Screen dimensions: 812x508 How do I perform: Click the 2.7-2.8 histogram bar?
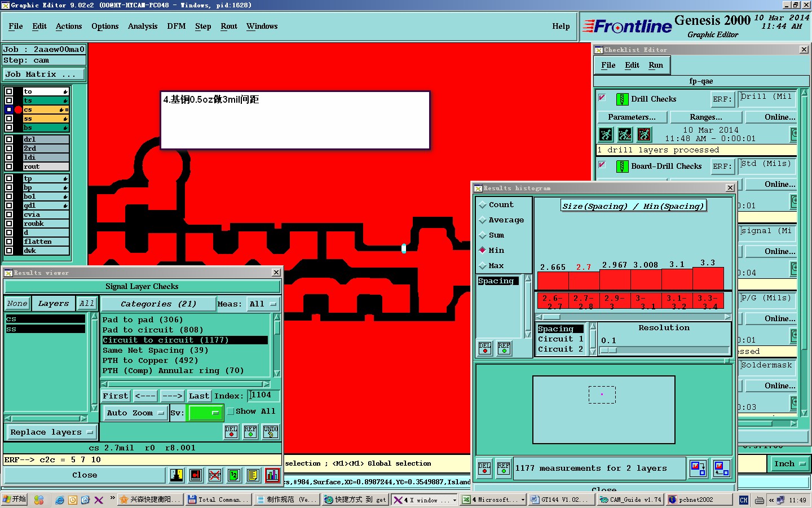(584, 281)
